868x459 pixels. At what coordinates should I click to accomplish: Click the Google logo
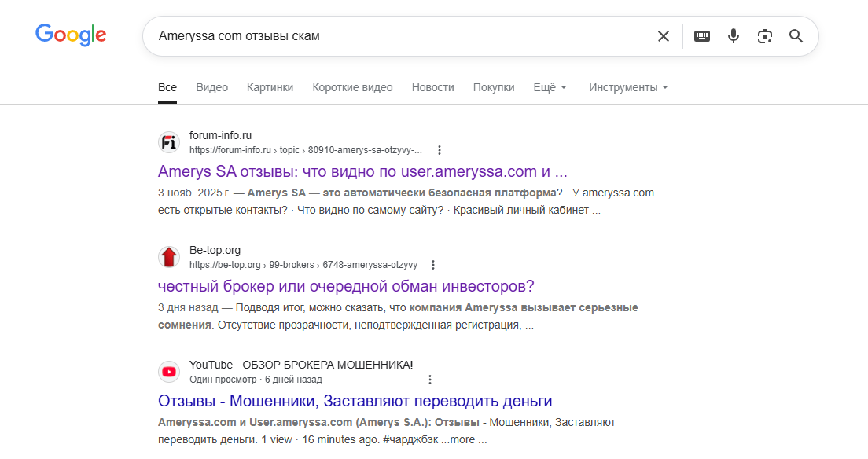click(71, 35)
